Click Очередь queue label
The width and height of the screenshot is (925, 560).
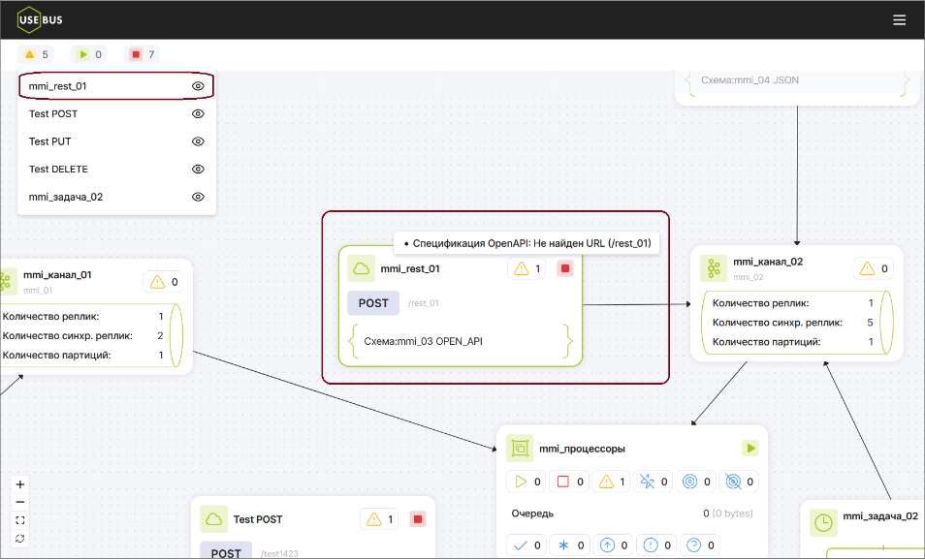tap(532, 513)
